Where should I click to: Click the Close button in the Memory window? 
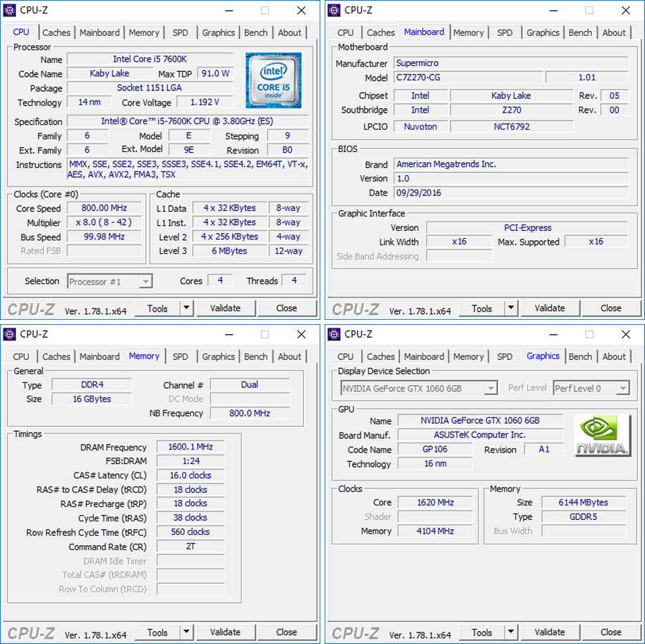[x=287, y=633]
